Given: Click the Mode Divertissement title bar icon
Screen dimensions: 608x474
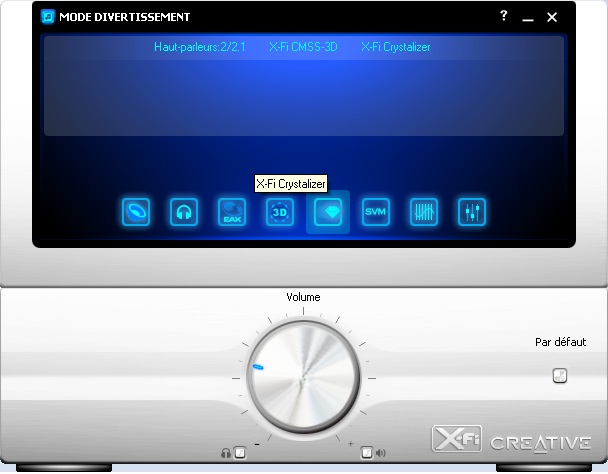Looking at the screenshot, I should click(48, 17).
